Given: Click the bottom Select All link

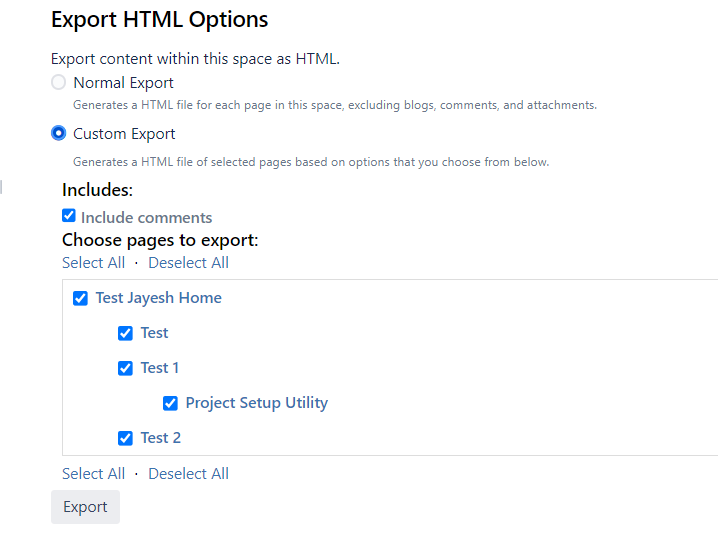Looking at the screenshot, I should coord(94,474).
